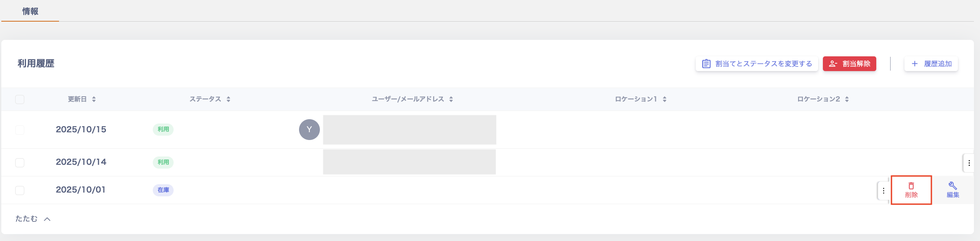Check the 2025/10/14 row checkbox
The height and width of the screenshot is (241, 980).
(x=20, y=163)
